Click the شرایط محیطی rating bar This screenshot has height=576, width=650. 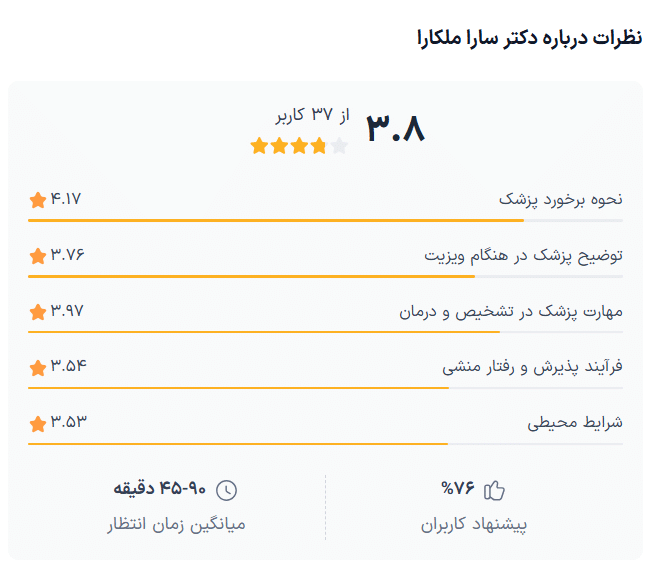tap(325, 443)
